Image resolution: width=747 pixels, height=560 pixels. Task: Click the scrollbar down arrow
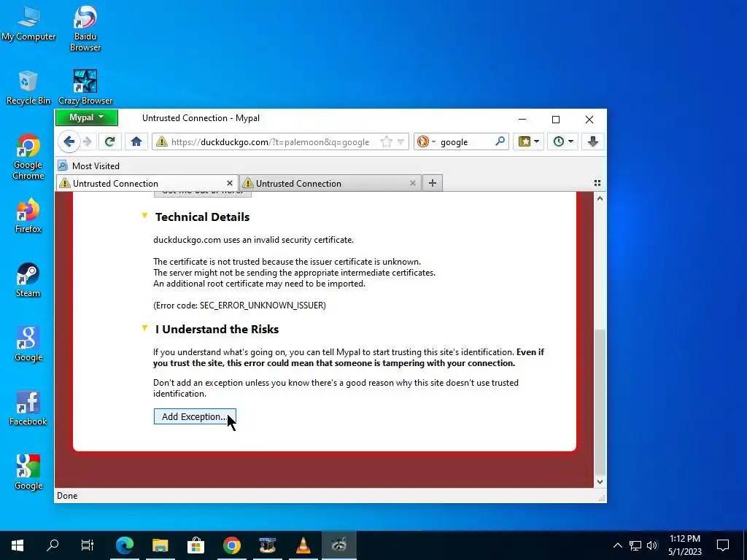pos(600,482)
